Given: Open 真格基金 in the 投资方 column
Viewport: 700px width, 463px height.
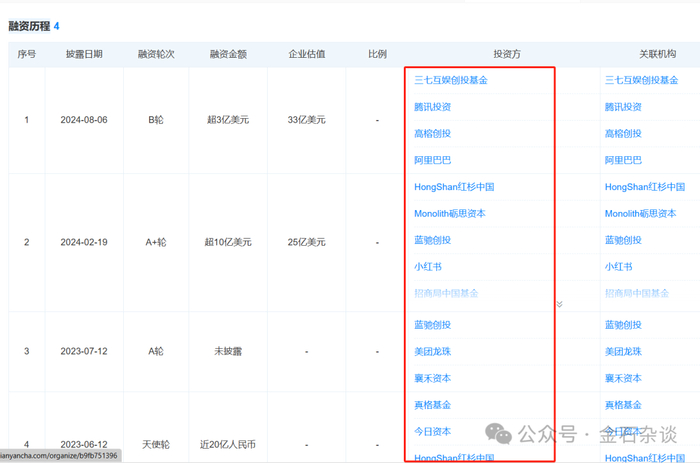Looking at the screenshot, I should pyautogui.click(x=432, y=405).
